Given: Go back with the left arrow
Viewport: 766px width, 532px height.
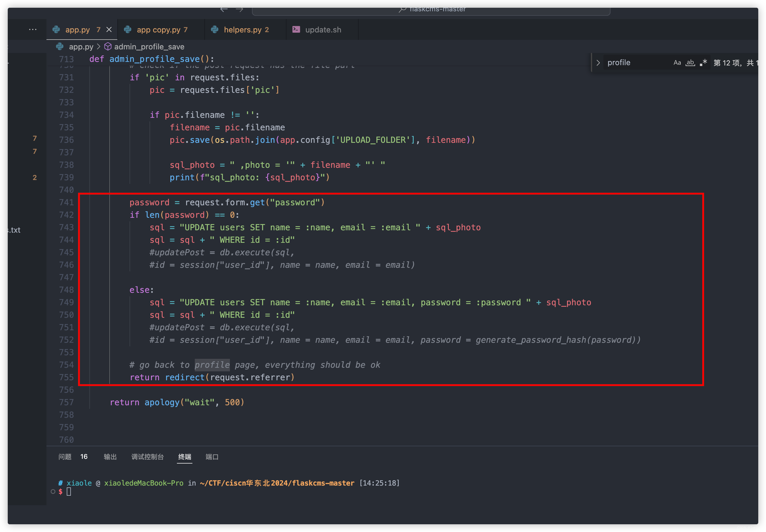Looking at the screenshot, I should coord(224,9).
